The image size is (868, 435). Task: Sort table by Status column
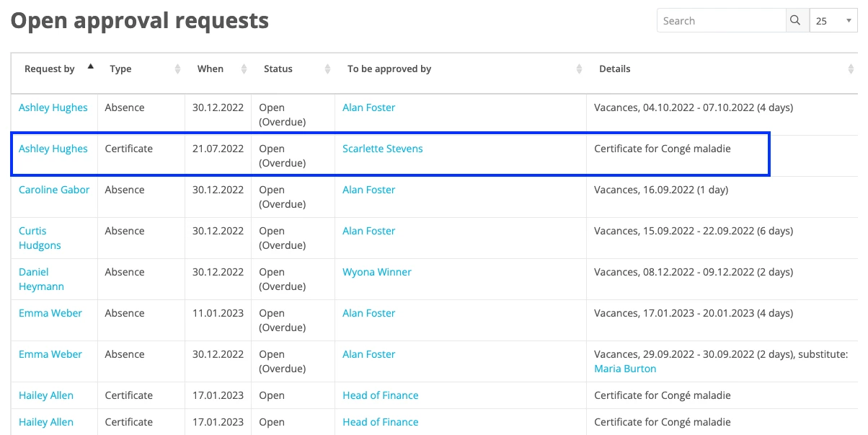pos(293,69)
